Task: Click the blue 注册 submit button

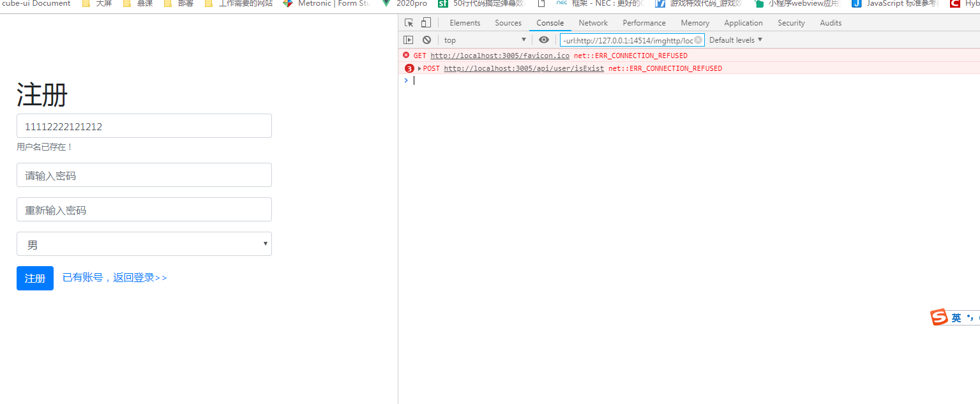Action: pyautogui.click(x=35, y=278)
